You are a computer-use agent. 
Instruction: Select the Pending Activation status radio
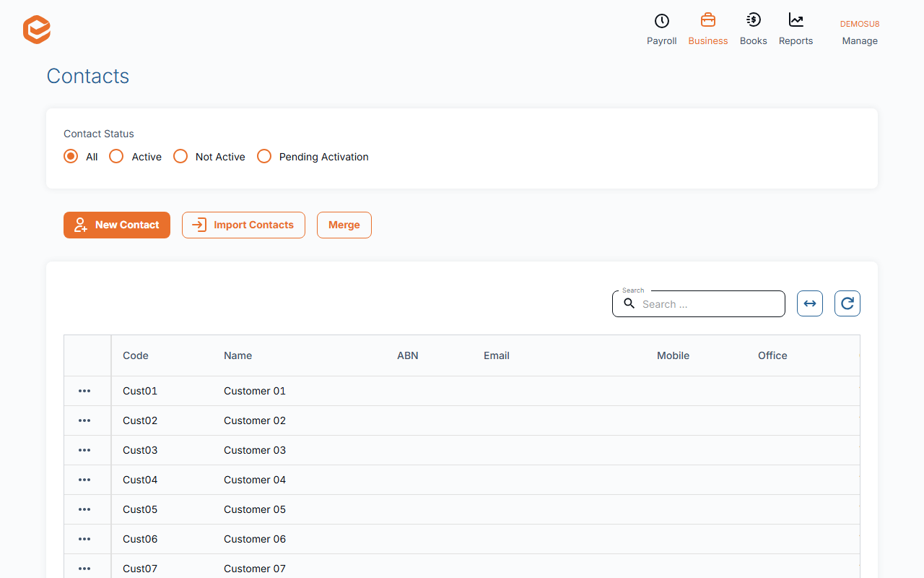[264, 156]
